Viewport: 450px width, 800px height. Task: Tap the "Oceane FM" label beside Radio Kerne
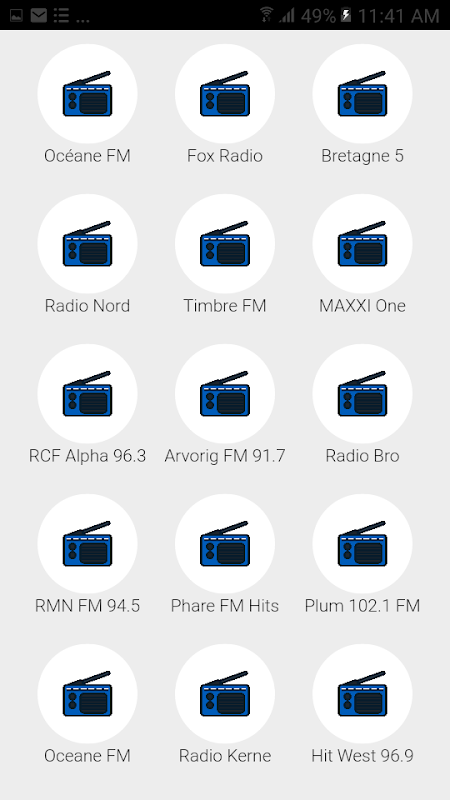coord(87,756)
